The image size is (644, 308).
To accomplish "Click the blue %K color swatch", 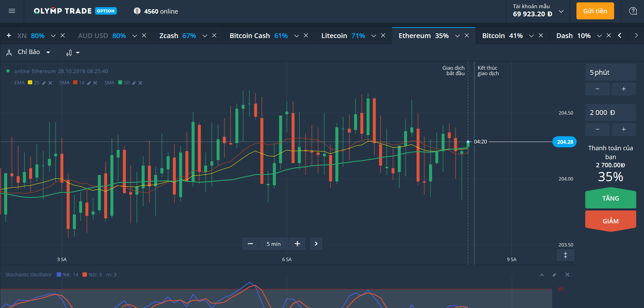I will [x=59, y=275].
